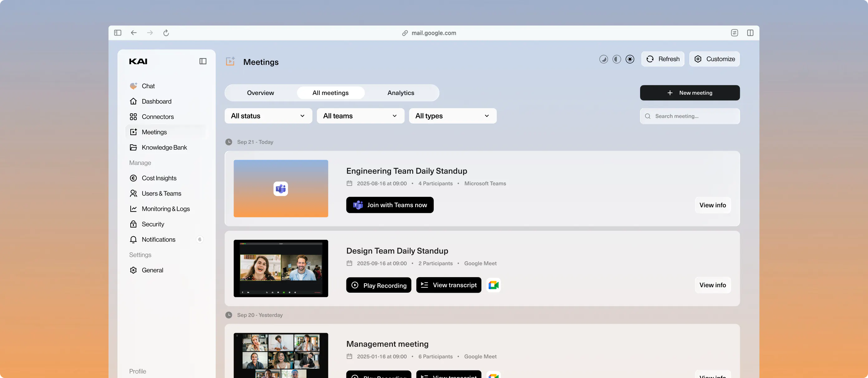Click Join with Teams now button

389,205
